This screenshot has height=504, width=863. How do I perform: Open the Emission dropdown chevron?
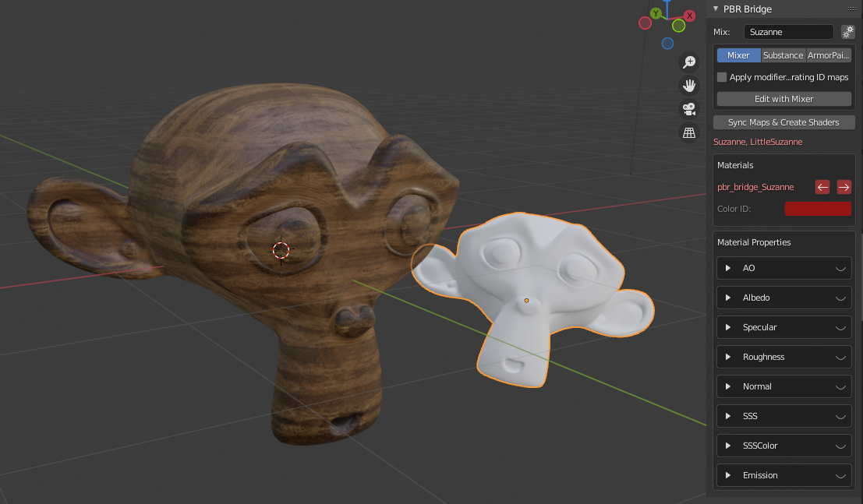[x=840, y=476]
